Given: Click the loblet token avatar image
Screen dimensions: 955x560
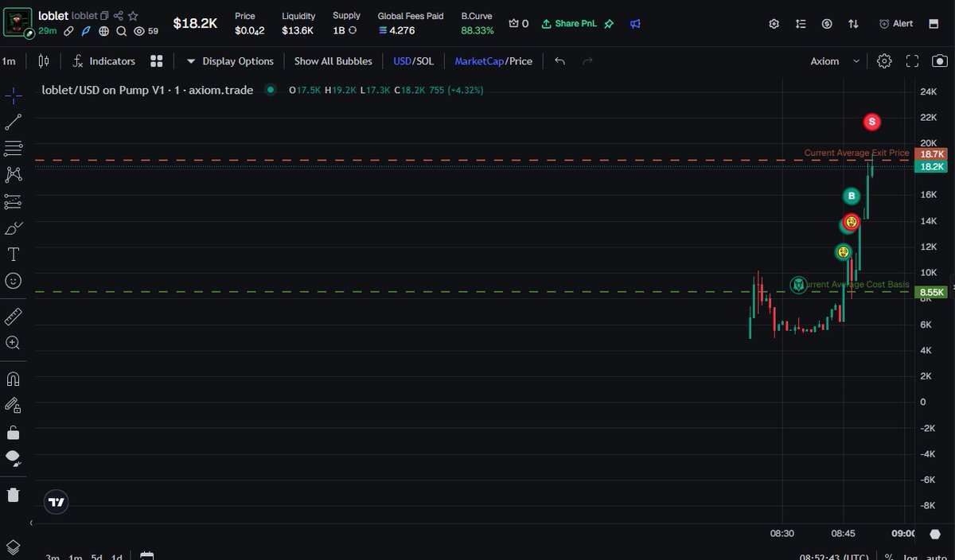Looking at the screenshot, I should tap(17, 23).
